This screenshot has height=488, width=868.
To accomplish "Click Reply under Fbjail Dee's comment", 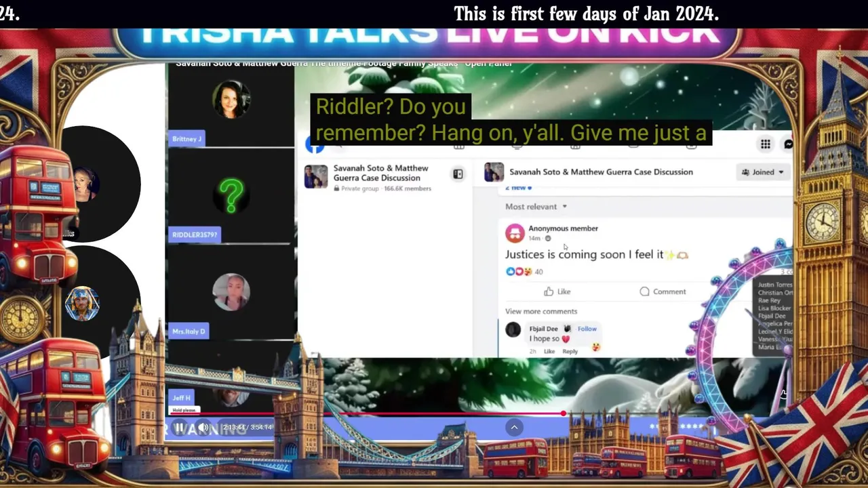I will [x=570, y=351].
